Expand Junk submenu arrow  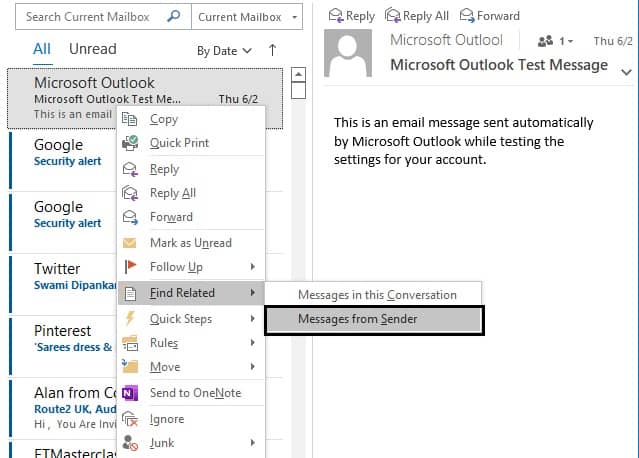coord(253,443)
